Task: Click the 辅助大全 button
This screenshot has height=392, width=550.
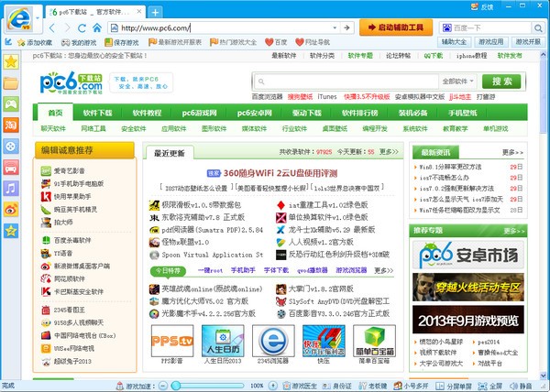Action: click(454, 42)
